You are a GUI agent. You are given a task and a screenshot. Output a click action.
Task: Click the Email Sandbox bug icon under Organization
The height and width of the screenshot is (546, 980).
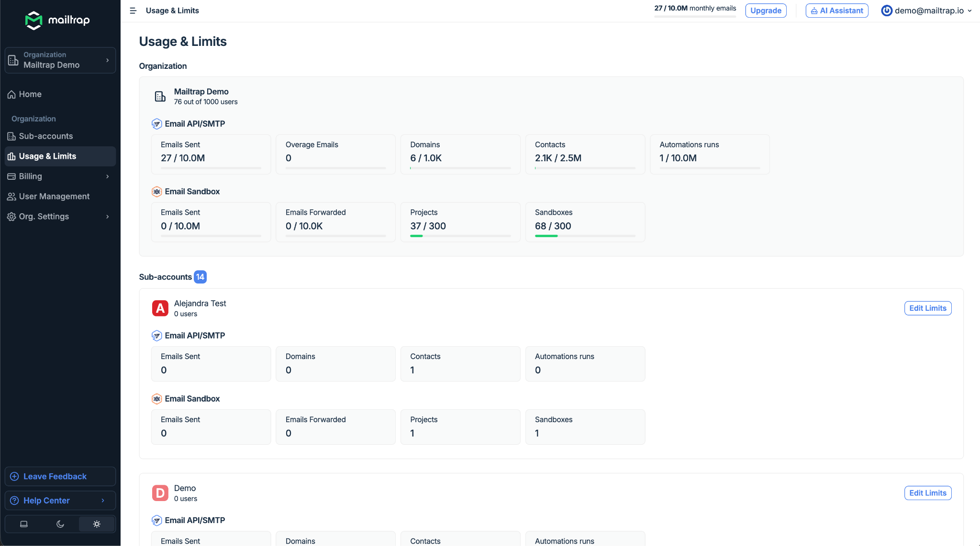coord(156,192)
